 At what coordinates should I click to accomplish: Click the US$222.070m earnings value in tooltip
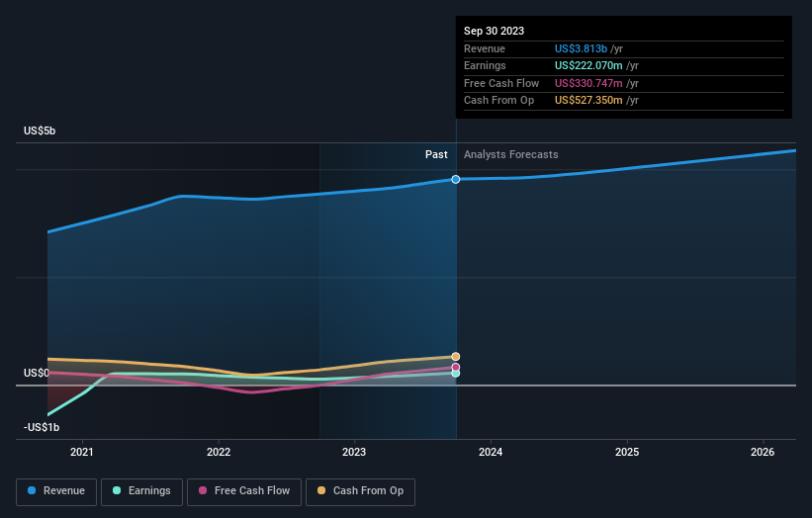(x=588, y=65)
